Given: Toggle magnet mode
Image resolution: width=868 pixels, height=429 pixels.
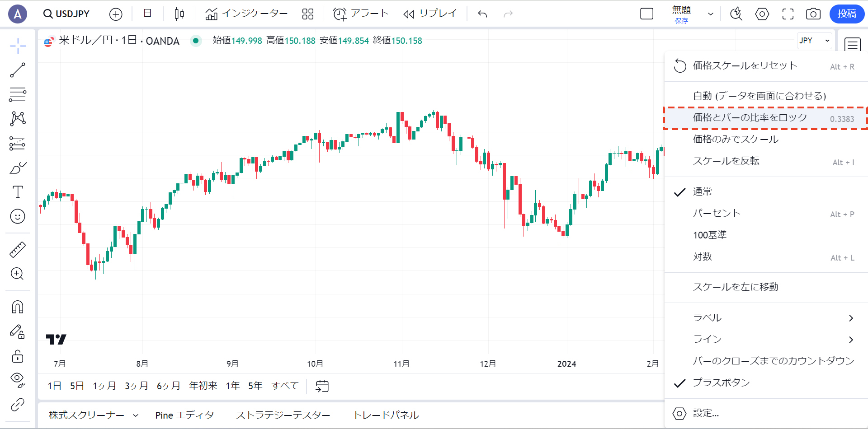Looking at the screenshot, I should 18,307.
